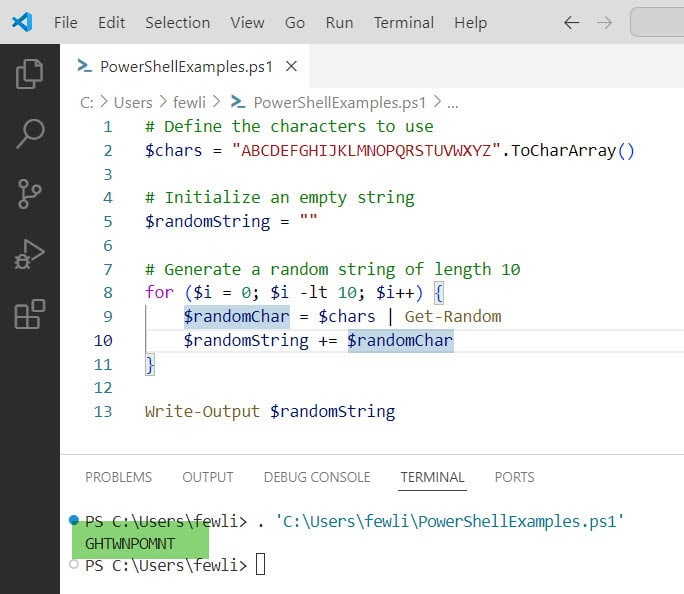Click the script path in terminal command
This screenshot has height=594, width=684.
[450, 522]
